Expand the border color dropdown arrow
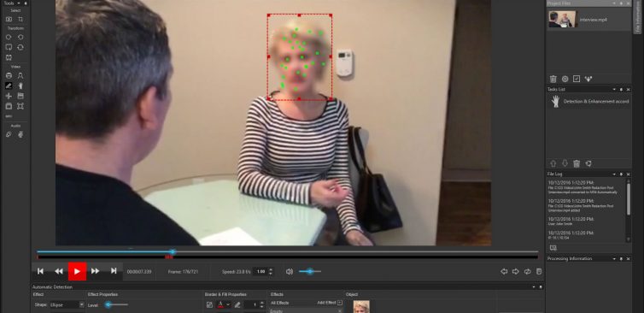This screenshot has width=644, height=313. click(x=228, y=304)
